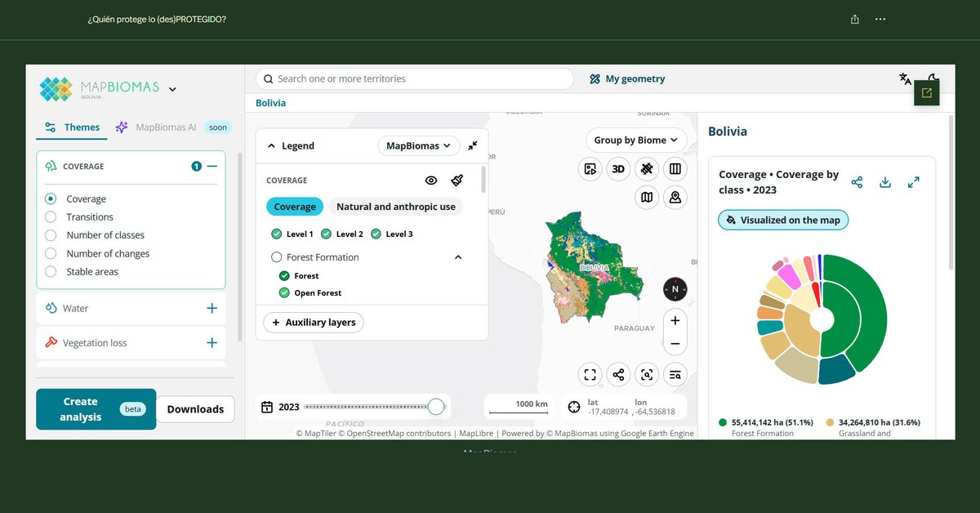Screen dimensions: 980x513
Task: Click the coordinates crosshair icon
Action: 574,406
